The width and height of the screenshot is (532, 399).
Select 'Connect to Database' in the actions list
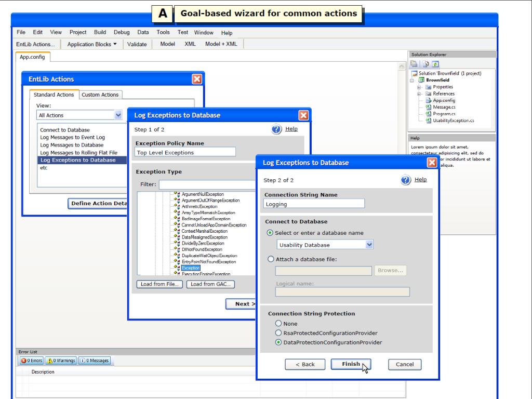(65, 130)
